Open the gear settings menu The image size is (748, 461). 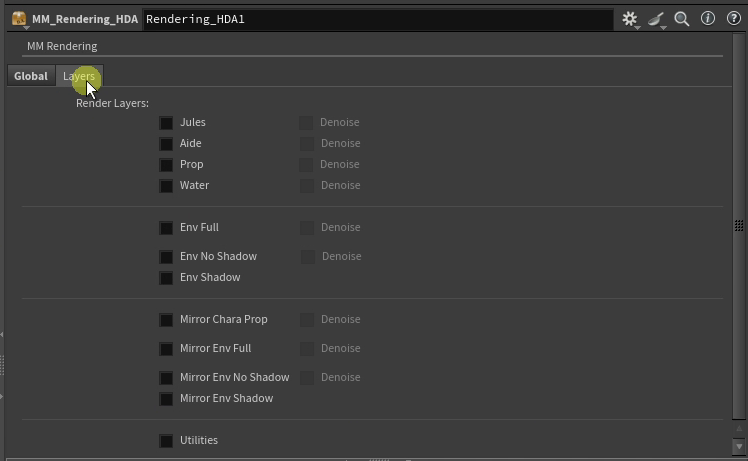(x=629, y=19)
